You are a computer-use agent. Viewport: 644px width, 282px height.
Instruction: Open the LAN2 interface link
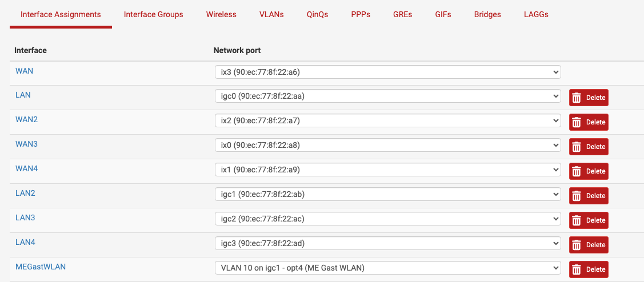click(x=25, y=192)
